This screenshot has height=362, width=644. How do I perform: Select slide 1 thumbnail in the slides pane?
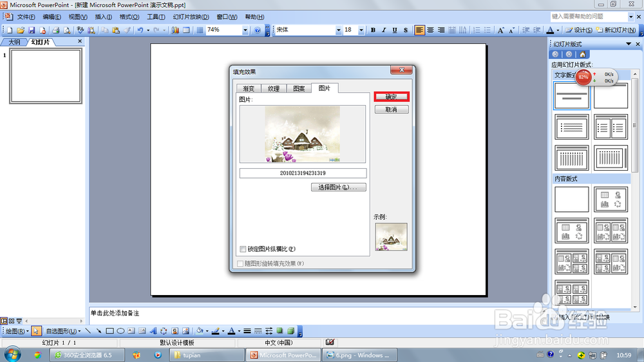(x=46, y=75)
